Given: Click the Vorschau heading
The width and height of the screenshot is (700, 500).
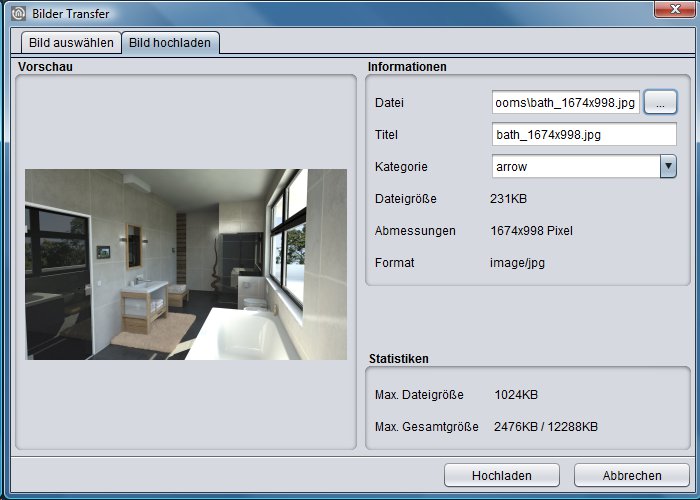Looking at the screenshot, I should coord(45,67).
